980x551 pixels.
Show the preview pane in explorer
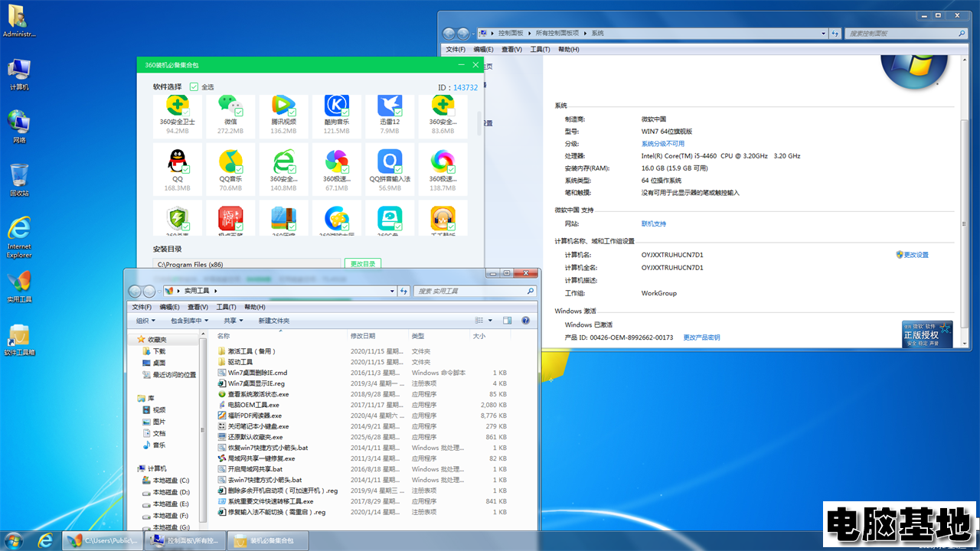pos(507,321)
